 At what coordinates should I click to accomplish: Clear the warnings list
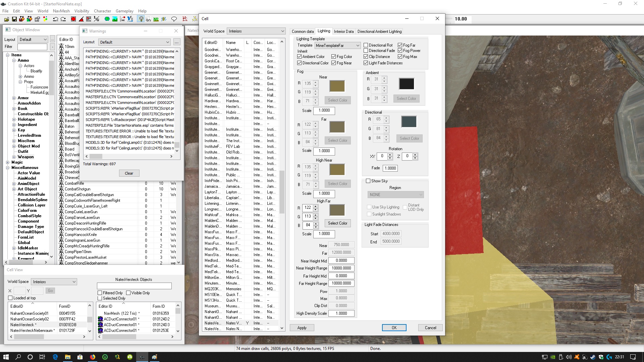(129, 173)
